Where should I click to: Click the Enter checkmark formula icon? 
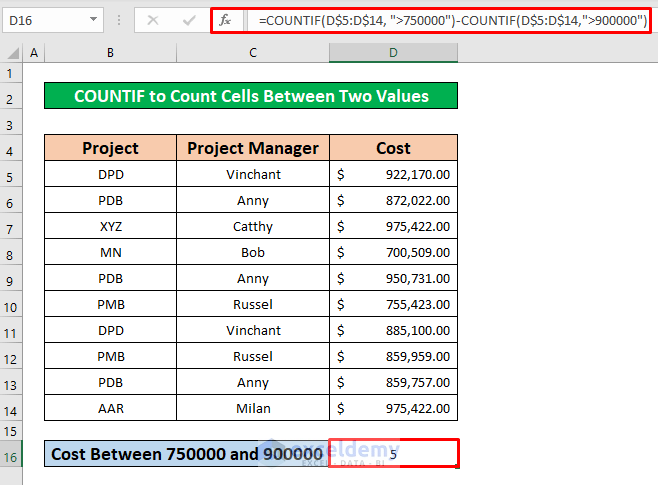tap(185, 19)
